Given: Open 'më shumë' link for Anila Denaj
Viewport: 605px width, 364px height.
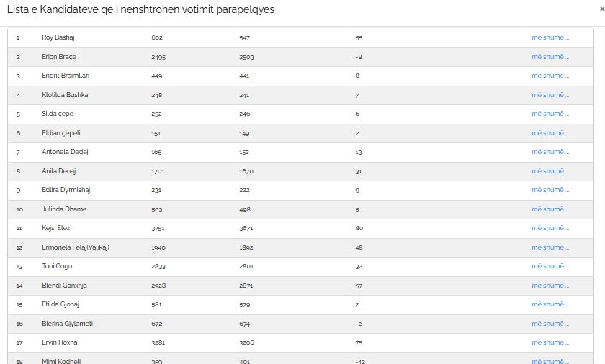Looking at the screenshot, I should tap(550, 171).
